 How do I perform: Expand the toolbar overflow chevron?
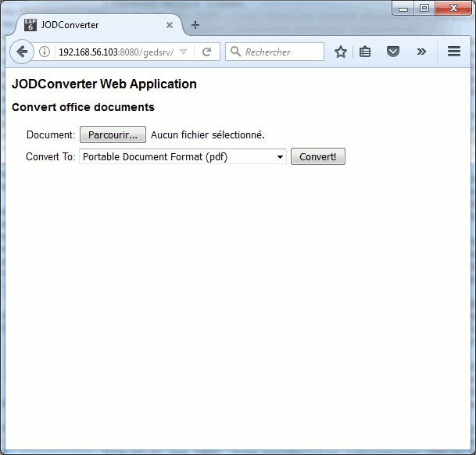[421, 52]
